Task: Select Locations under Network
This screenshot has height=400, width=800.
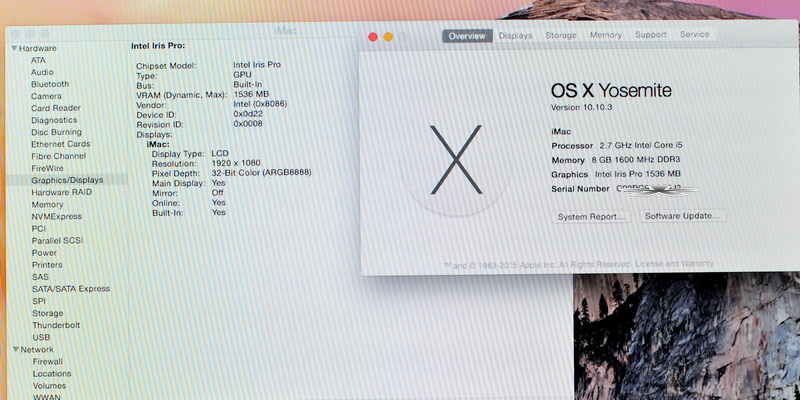Action: [52, 373]
